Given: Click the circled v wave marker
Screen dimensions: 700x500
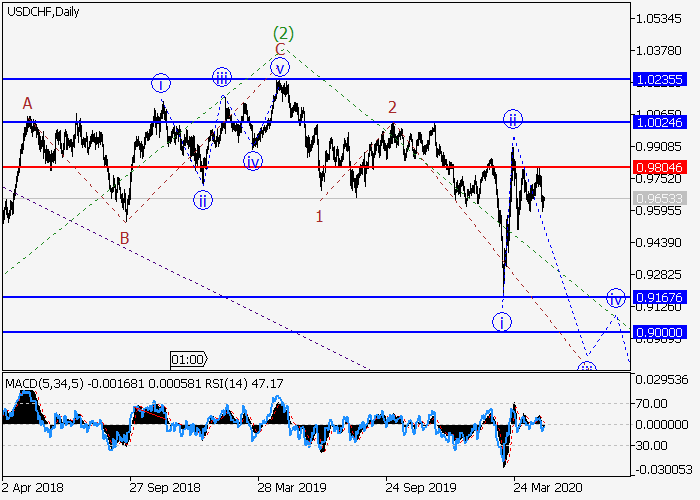Looking at the screenshot, I should tap(280, 67).
